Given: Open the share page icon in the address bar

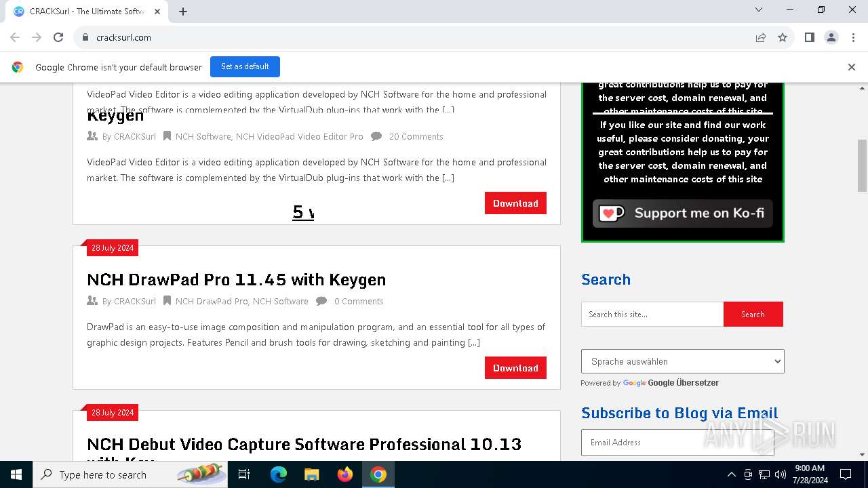Looking at the screenshot, I should pyautogui.click(x=761, y=37).
